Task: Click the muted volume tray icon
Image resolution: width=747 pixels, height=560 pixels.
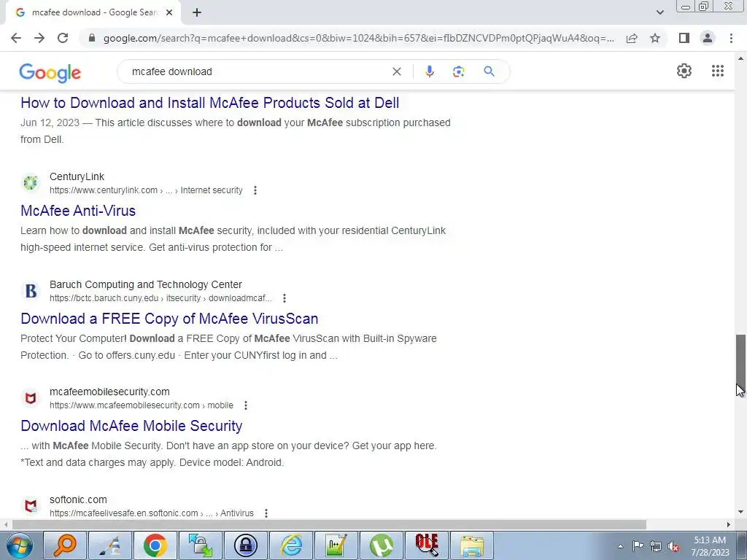Action: click(673, 547)
